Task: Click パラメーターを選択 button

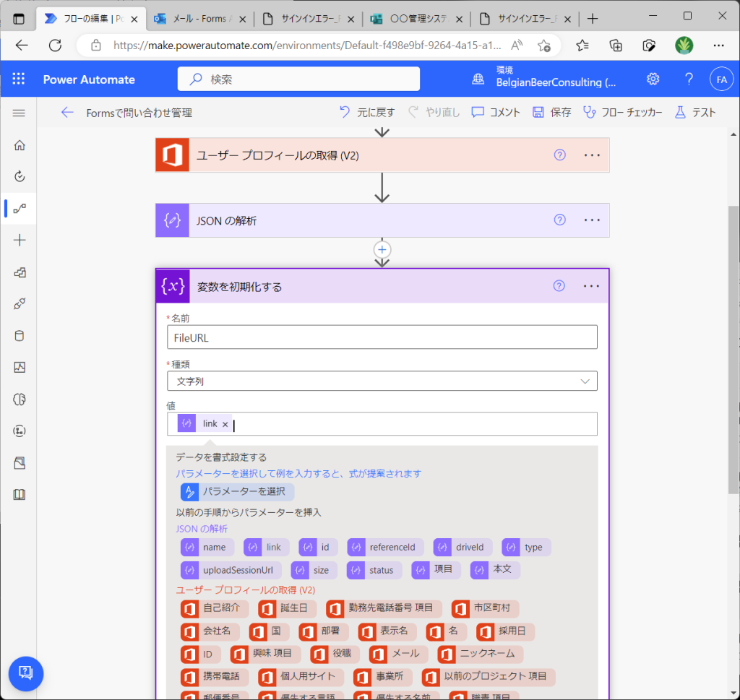Action: 237,491
